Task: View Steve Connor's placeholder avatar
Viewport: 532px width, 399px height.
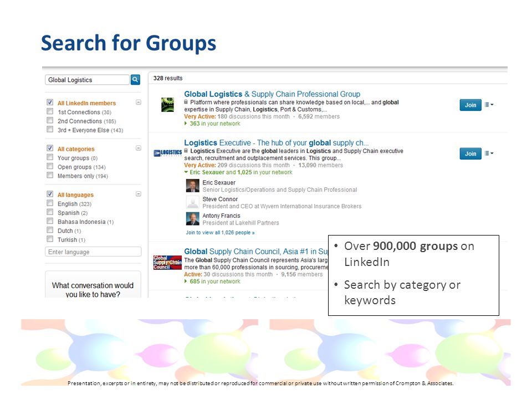Action: coord(192,203)
